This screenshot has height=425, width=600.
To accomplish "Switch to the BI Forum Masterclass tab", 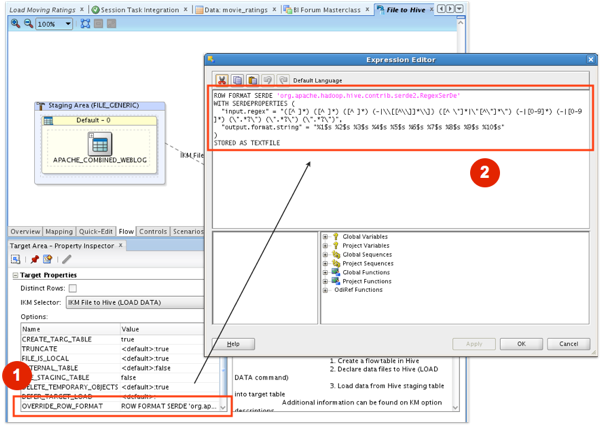I will click(x=326, y=10).
